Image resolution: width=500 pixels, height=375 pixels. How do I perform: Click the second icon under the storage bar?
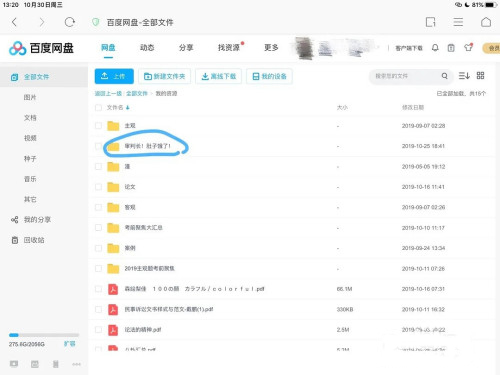coord(35,364)
